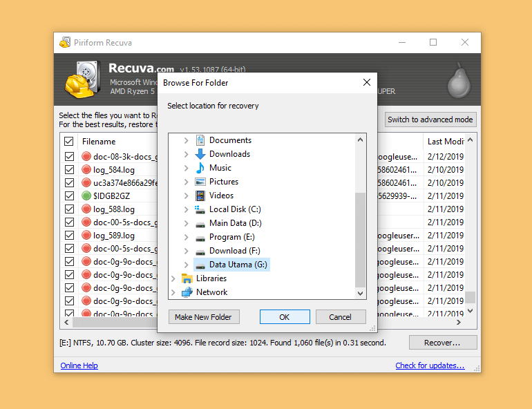Click file list horizontal scroll right arrow
Viewport: 532px width, 409px height.
tap(459, 322)
